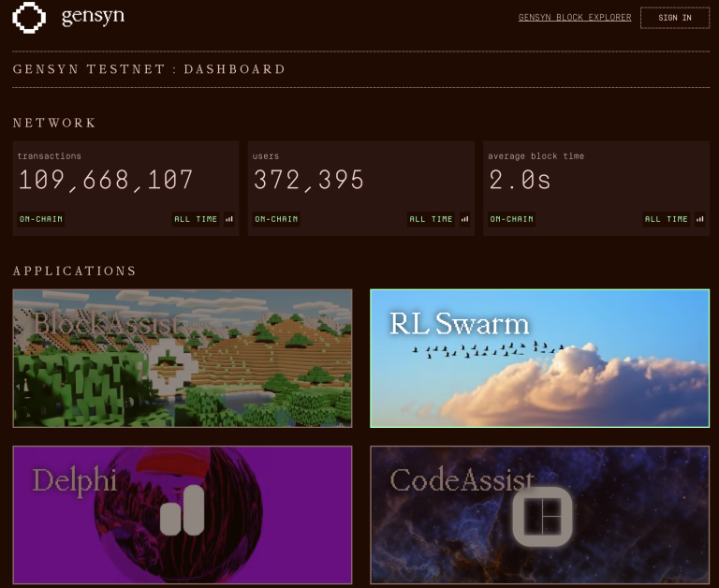Click the Sign In button
719x588 pixels.
pos(674,18)
